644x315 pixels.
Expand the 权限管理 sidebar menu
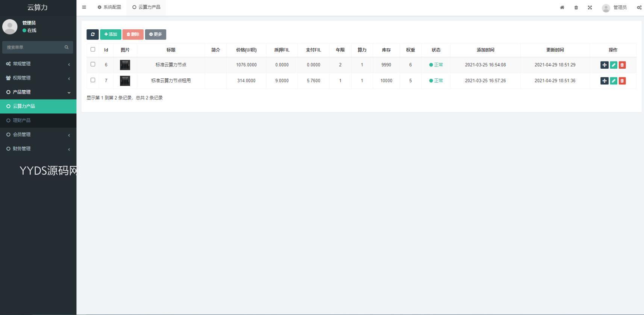pos(38,78)
